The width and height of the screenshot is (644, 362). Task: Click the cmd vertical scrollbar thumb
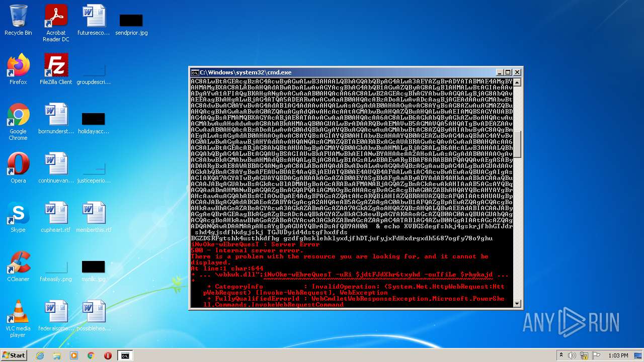point(517,145)
